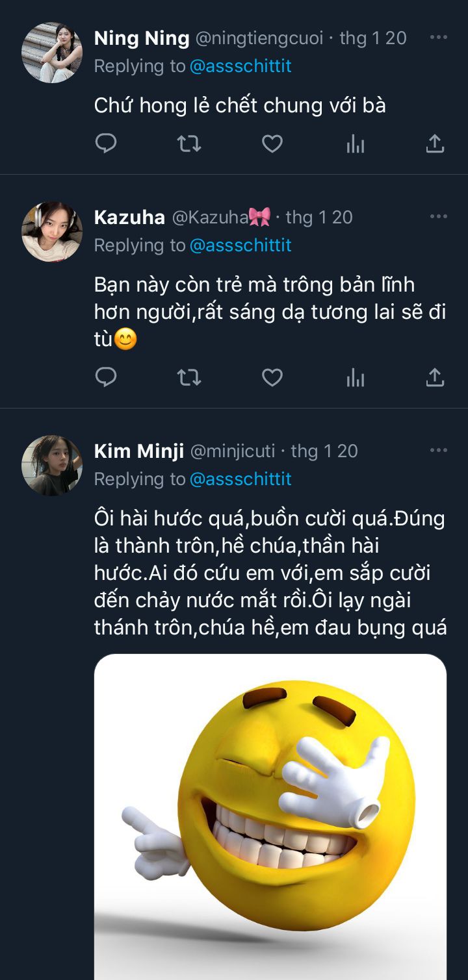
Task: Share Ning Ning's tweet
Action: tap(434, 144)
